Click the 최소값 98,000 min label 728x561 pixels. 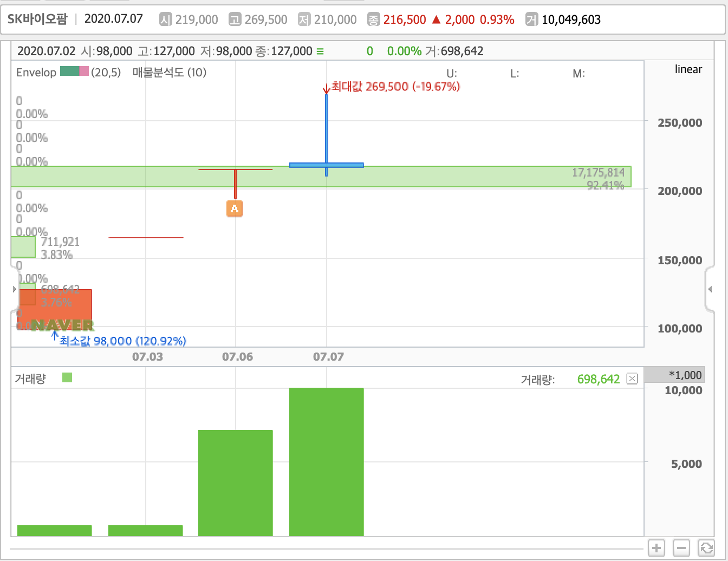pos(123,341)
